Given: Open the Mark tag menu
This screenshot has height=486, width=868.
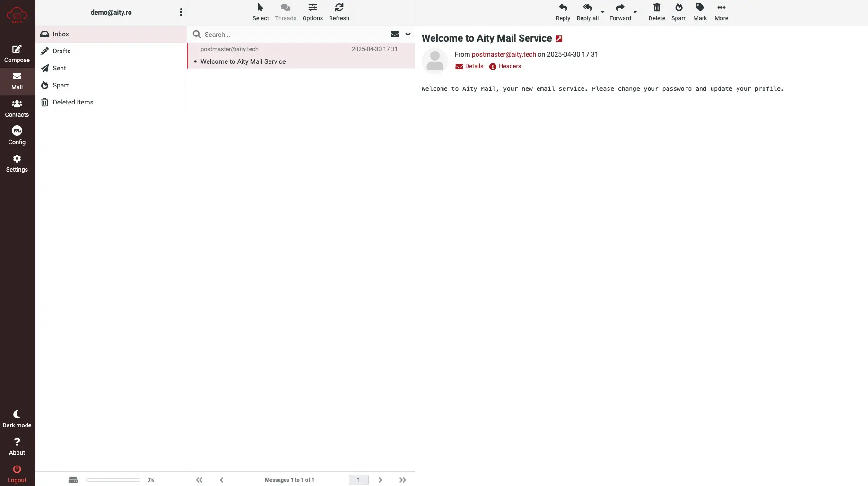Looking at the screenshot, I should click(700, 12).
